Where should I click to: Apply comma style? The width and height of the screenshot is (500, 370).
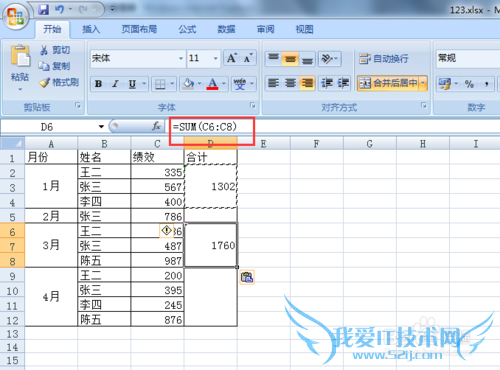click(x=486, y=84)
